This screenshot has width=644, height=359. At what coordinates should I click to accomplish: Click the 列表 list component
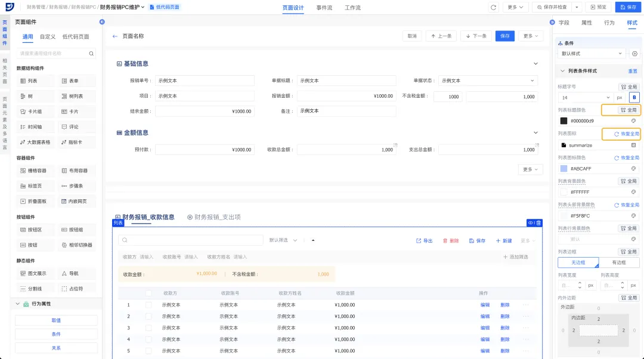[36, 81]
